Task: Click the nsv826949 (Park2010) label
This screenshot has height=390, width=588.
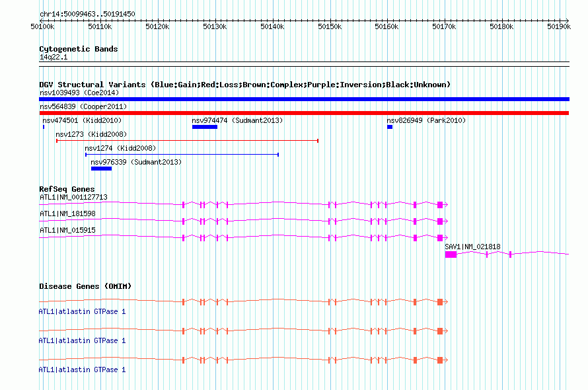Action: 426,120
